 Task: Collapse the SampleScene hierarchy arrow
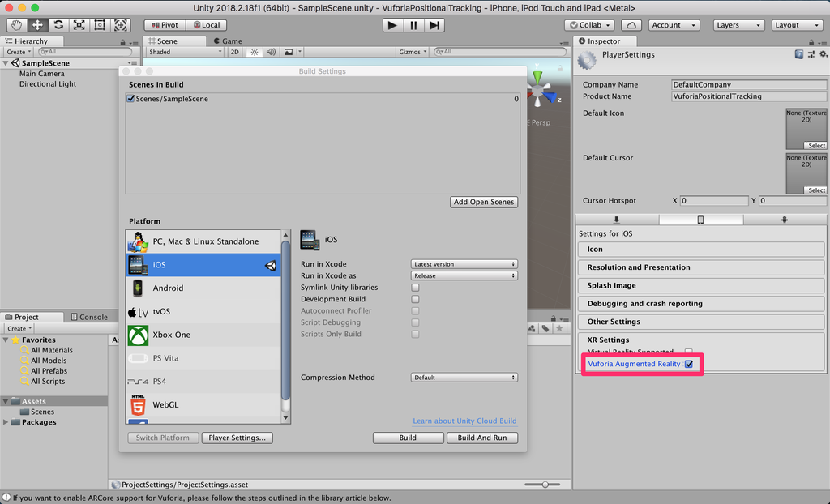[x=6, y=63]
